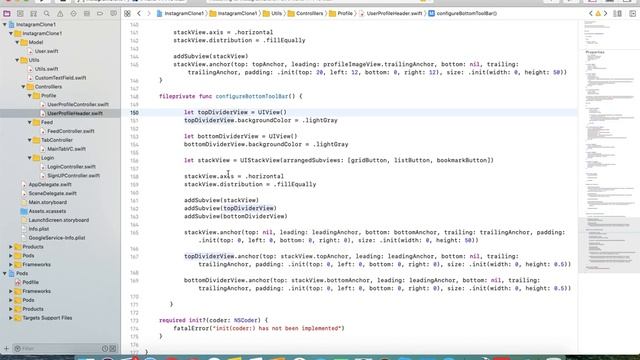
Task: Collapse the Controllers group
Action: point(23,87)
